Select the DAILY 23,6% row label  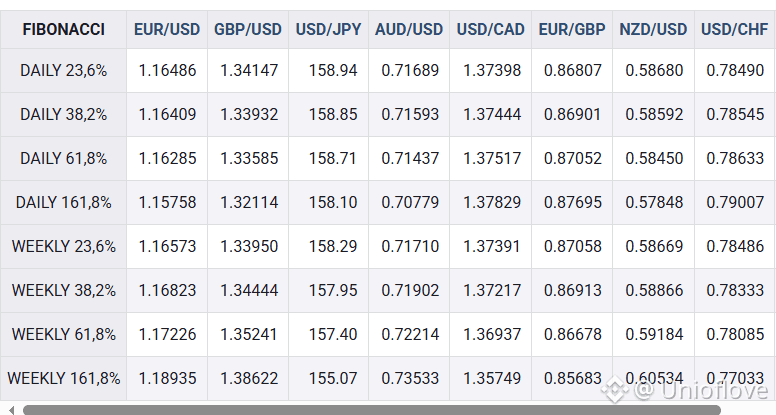tap(63, 70)
